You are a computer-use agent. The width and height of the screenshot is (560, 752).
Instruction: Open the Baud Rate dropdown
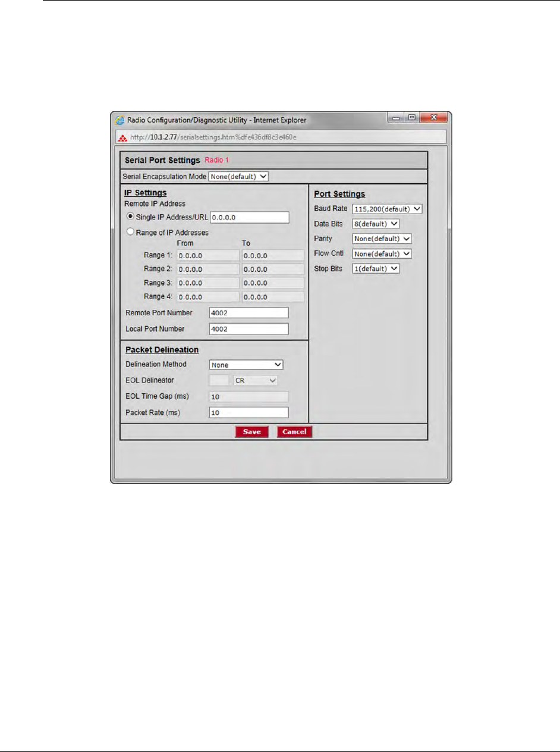[x=387, y=209]
